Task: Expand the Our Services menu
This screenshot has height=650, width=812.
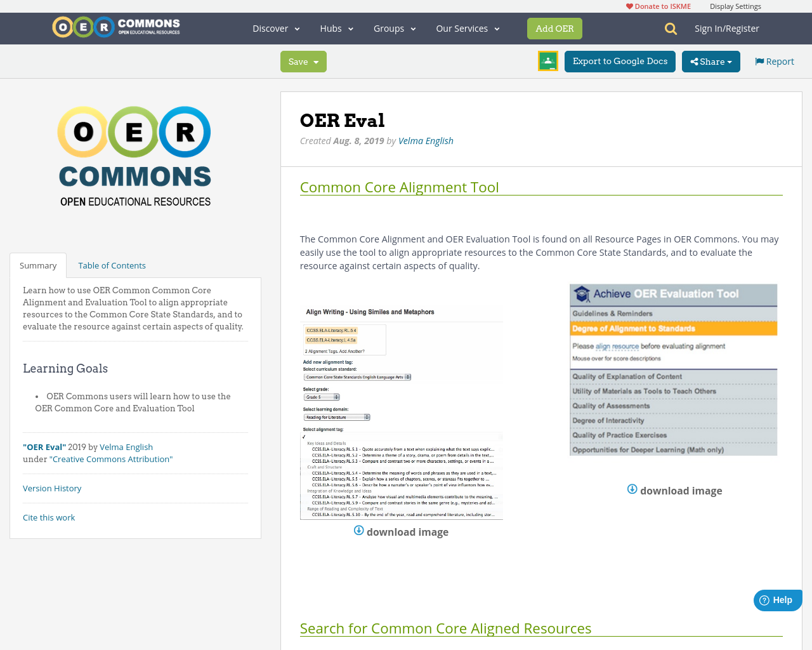Action: [467, 28]
